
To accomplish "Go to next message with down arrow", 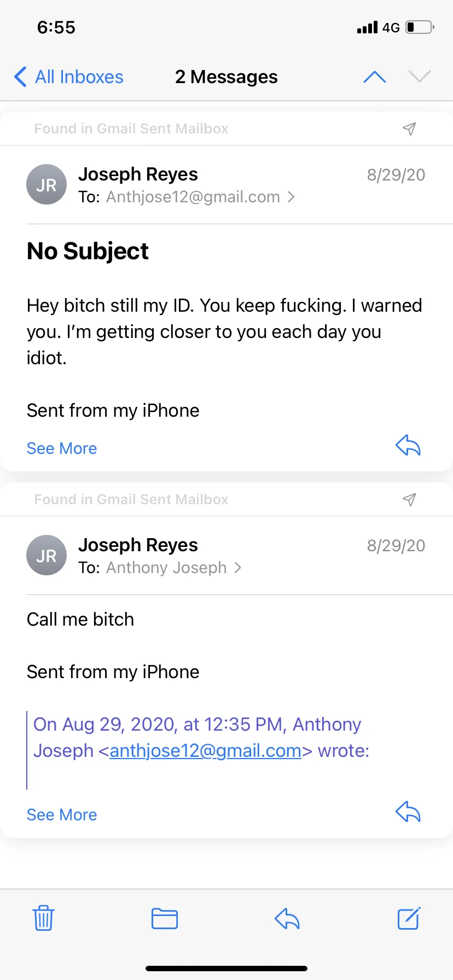I will tap(420, 77).
